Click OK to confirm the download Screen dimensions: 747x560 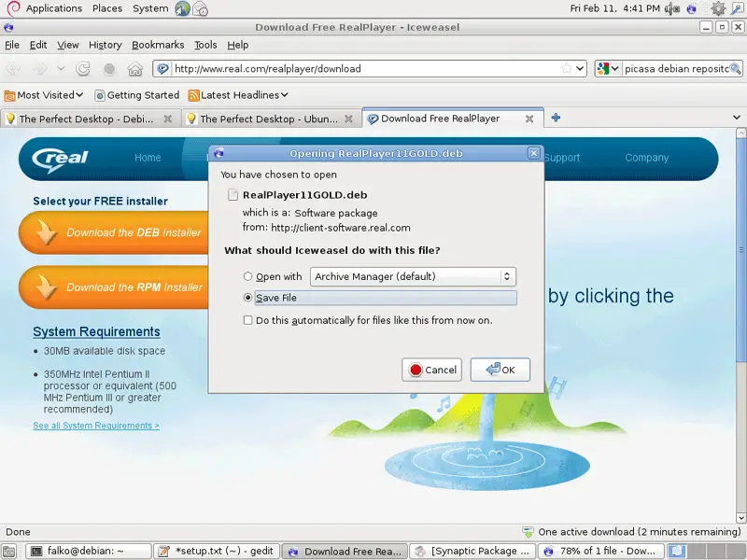point(500,370)
